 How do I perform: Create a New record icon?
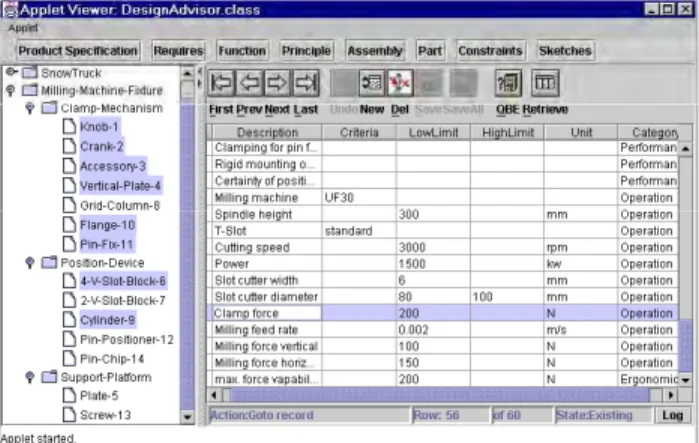pos(371,83)
